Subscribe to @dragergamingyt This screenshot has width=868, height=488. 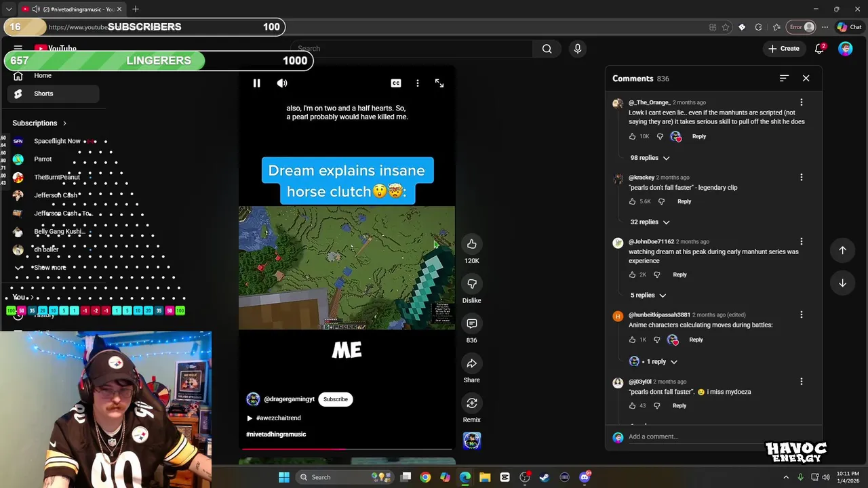335,399
